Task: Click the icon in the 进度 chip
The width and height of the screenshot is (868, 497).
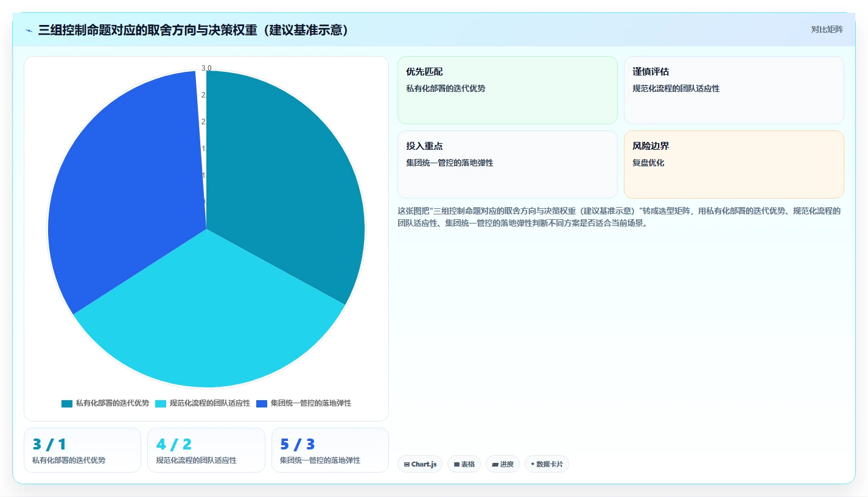Action: (495, 464)
